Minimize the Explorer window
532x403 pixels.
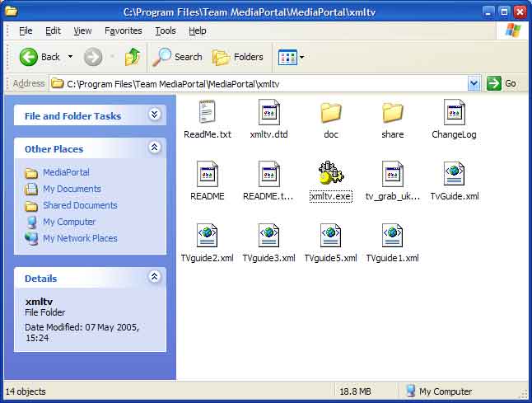tap(488, 12)
